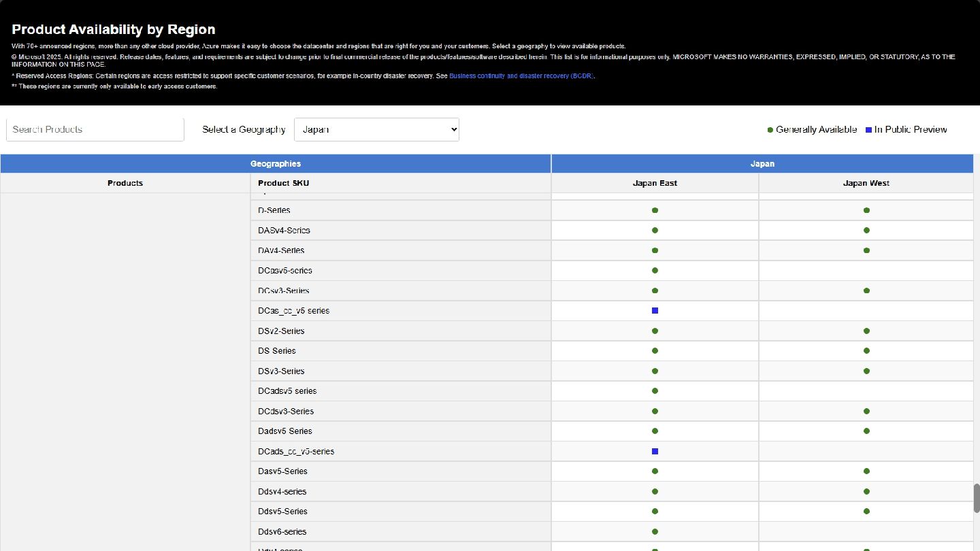Select the Dadsv5 Series SKU label

[x=285, y=431]
